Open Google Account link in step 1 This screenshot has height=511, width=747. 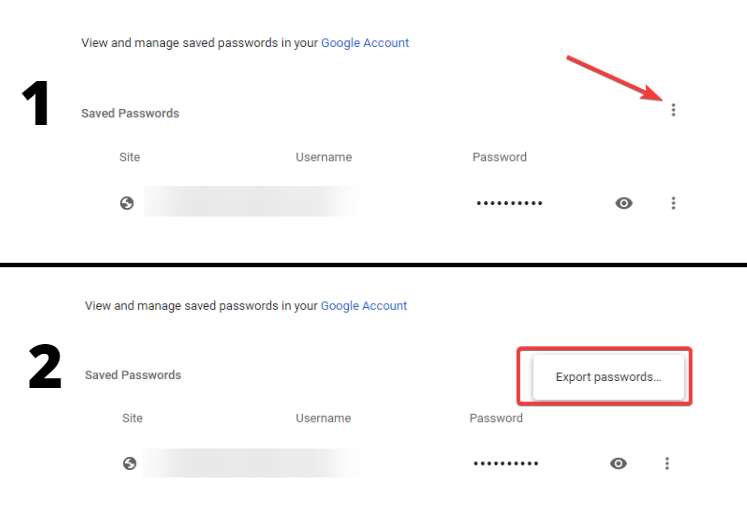pos(365,43)
